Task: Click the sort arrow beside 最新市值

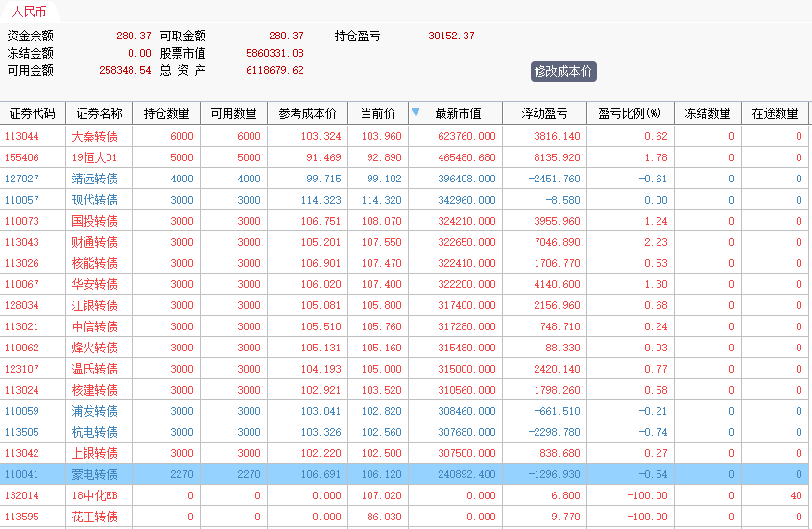Action: [x=416, y=112]
